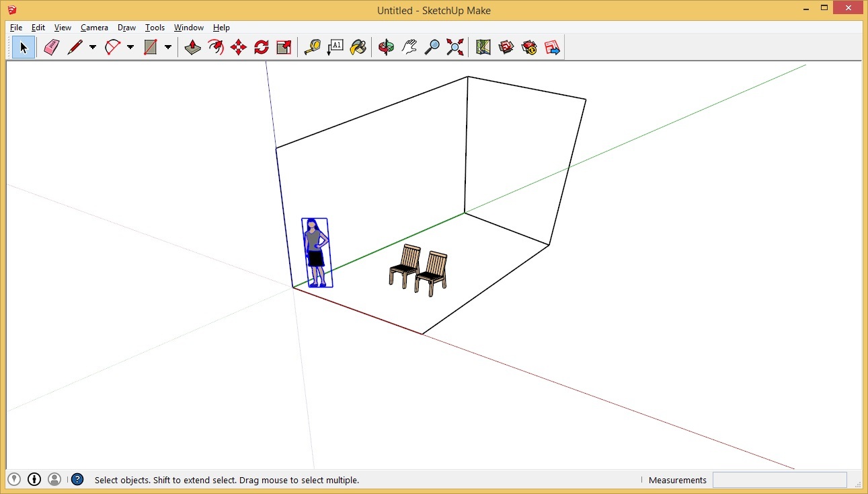868x494 pixels.
Task: Select the standing woman figure
Action: coord(315,253)
